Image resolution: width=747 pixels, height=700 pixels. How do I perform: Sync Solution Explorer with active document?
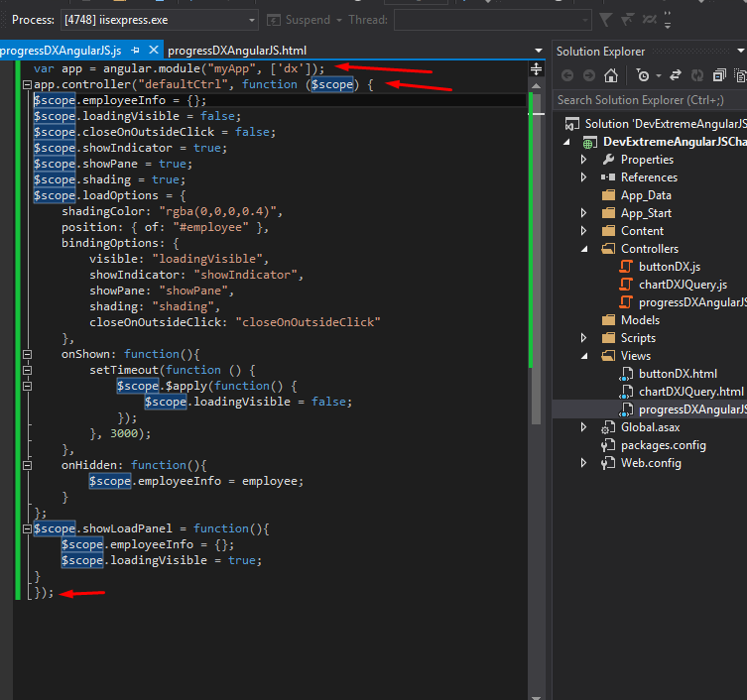tap(675, 75)
